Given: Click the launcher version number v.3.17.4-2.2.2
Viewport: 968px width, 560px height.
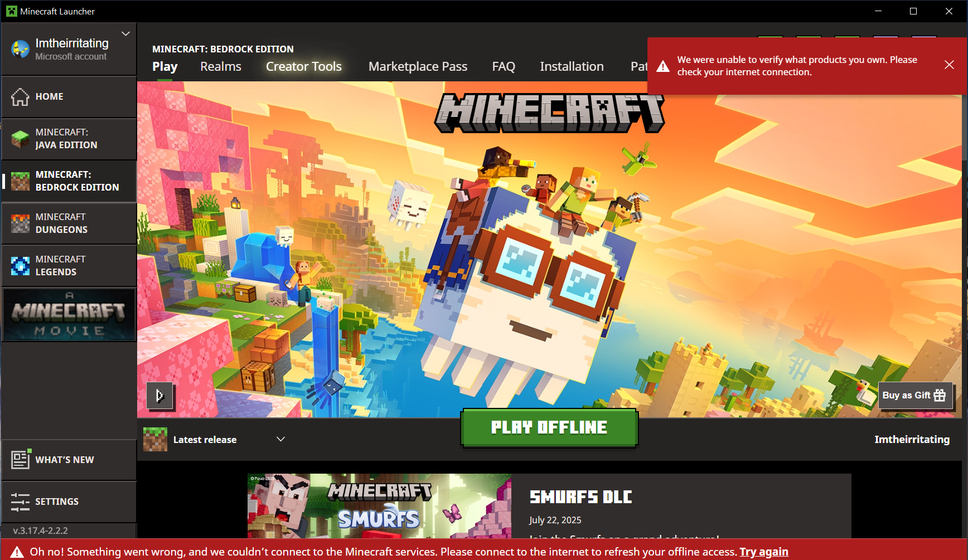Looking at the screenshot, I should (x=41, y=530).
